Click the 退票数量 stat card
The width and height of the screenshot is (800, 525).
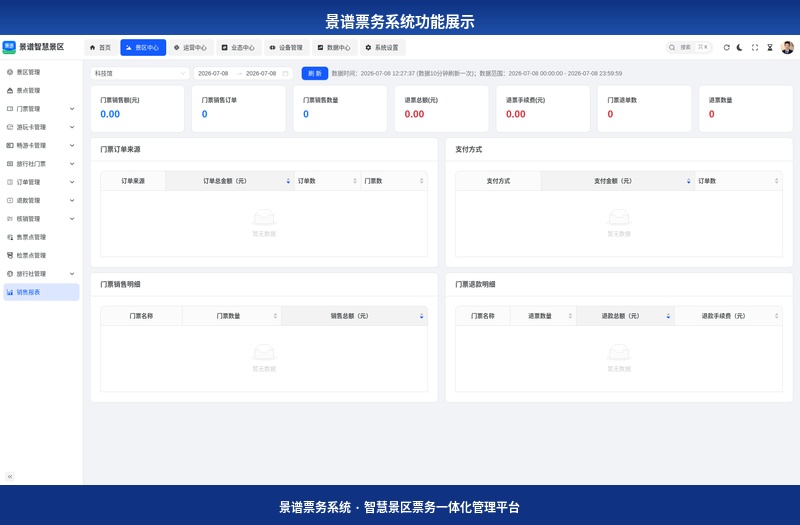(746, 109)
